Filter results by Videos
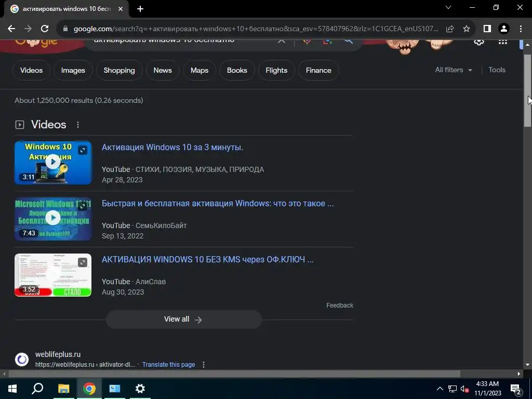 31,70
